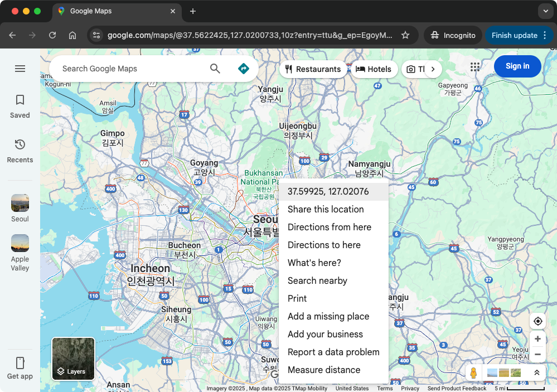557x392 pixels.
Task: Zoom in using the plus control
Action: click(537, 338)
